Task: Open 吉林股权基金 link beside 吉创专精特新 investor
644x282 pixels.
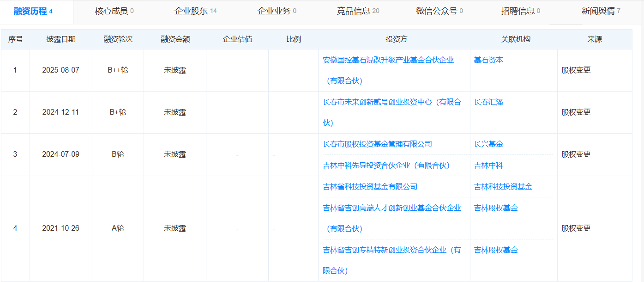Action: [x=496, y=250]
